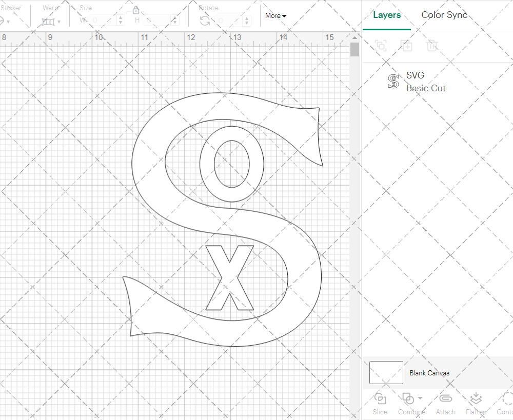513x420 pixels.
Task: Click the Rotate angle input field
Action: click(229, 21)
